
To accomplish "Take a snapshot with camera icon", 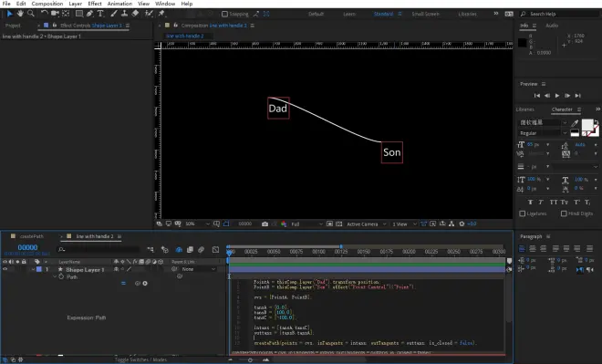I will tap(265, 224).
